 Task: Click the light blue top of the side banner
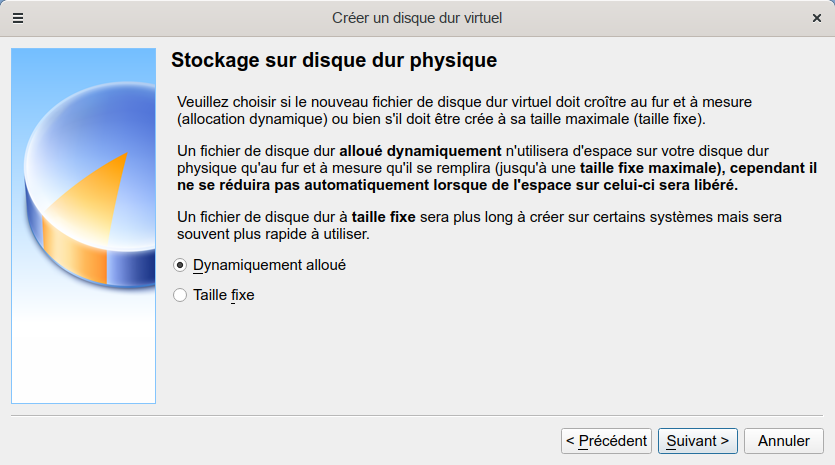[83, 65]
